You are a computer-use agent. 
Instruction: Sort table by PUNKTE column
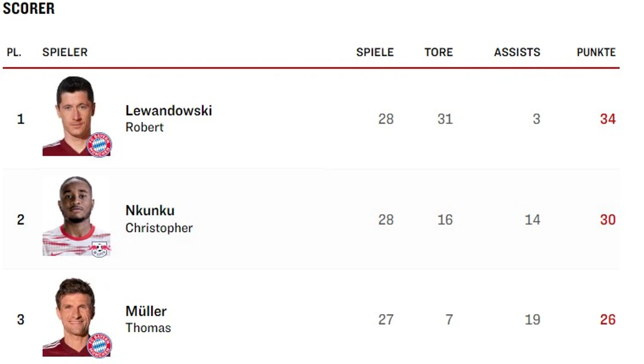coord(596,52)
